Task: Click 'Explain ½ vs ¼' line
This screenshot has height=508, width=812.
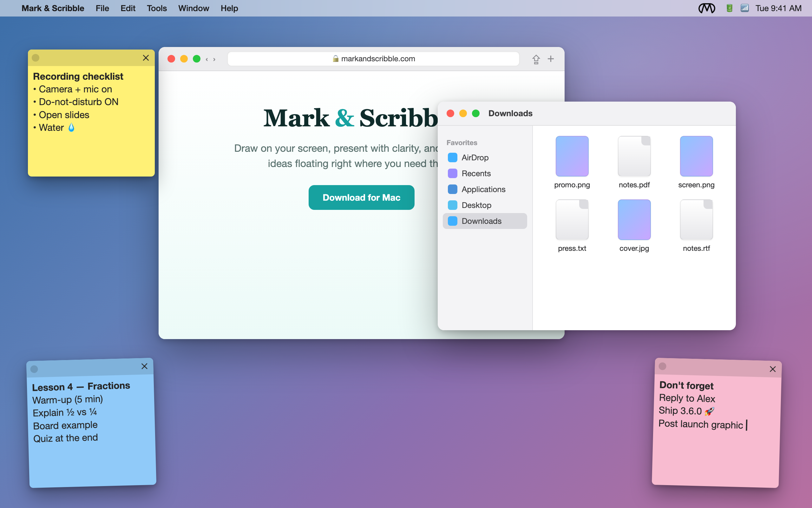Action: pyautogui.click(x=65, y=412)
